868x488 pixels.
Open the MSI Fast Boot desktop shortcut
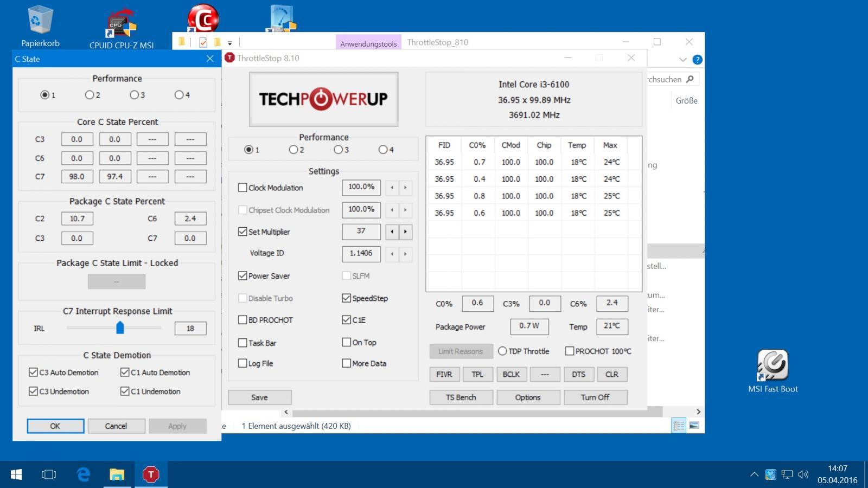point(773,371)
